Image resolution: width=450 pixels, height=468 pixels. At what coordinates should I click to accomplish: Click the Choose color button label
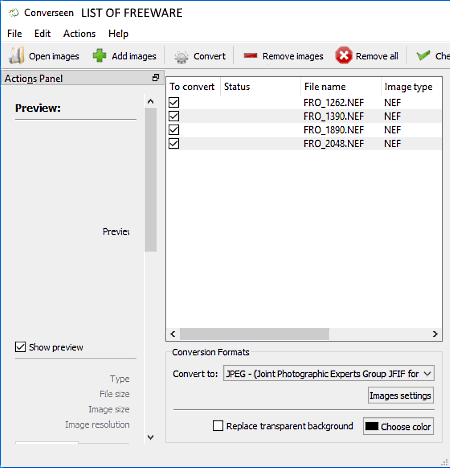[x=406, y=426]
